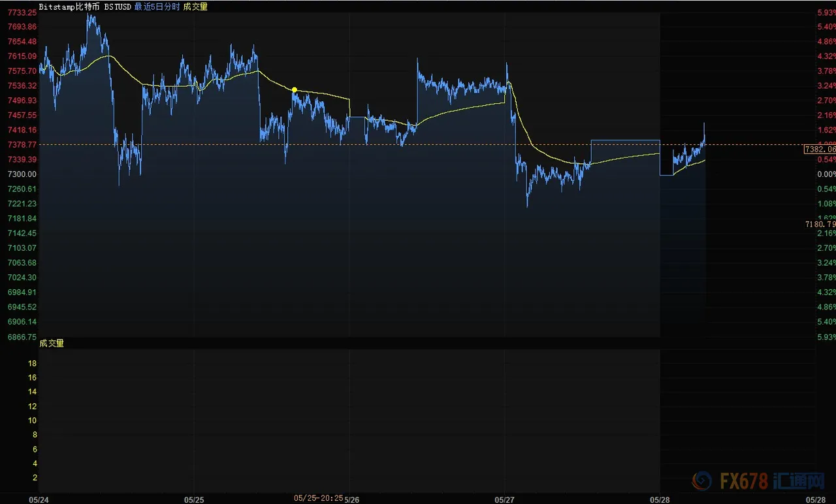Click the 6866.75 bottom price axis label
Viewport: 836px width, 504px height.
click(22, 337)
